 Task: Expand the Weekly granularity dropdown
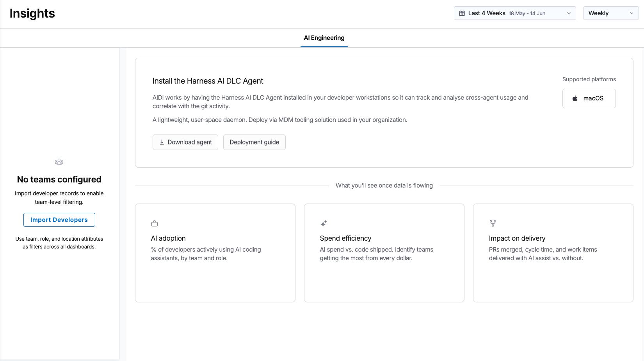click(611, 13)
